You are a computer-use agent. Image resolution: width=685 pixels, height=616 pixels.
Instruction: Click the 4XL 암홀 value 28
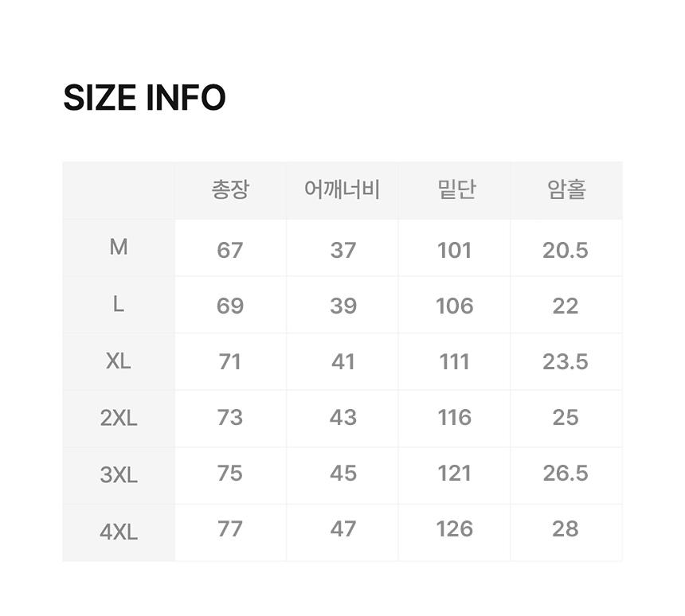[566, 528]
